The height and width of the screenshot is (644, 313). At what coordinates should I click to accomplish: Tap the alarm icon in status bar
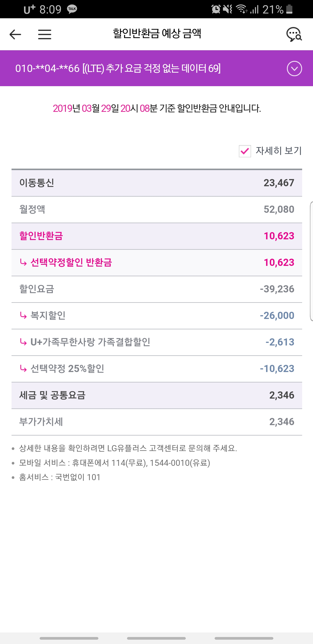216,9
